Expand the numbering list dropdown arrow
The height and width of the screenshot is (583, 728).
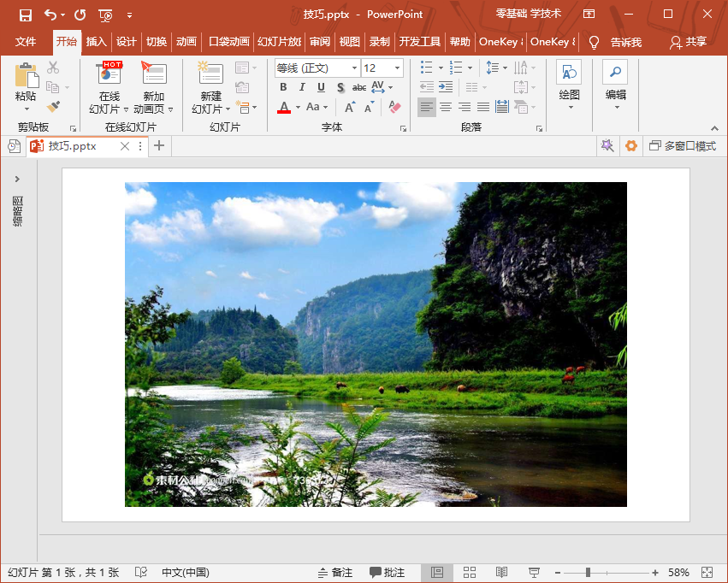pos(471,68)
